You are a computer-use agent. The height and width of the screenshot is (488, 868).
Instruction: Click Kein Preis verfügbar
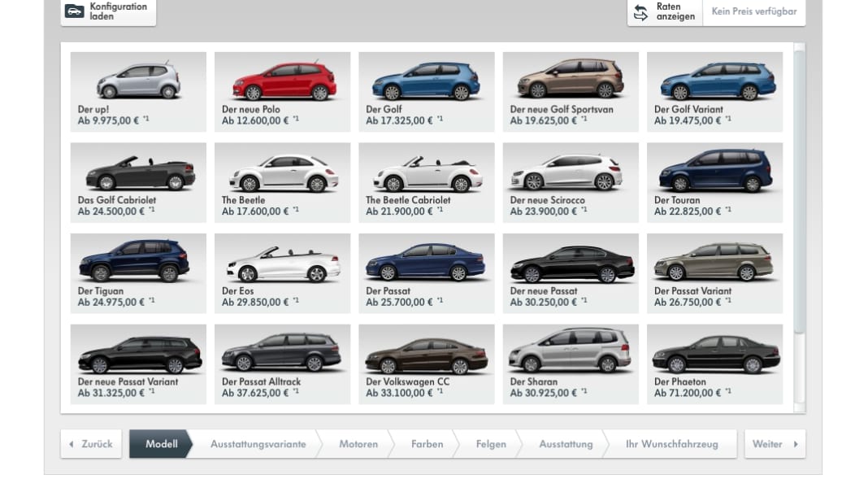tap(753, 12)
